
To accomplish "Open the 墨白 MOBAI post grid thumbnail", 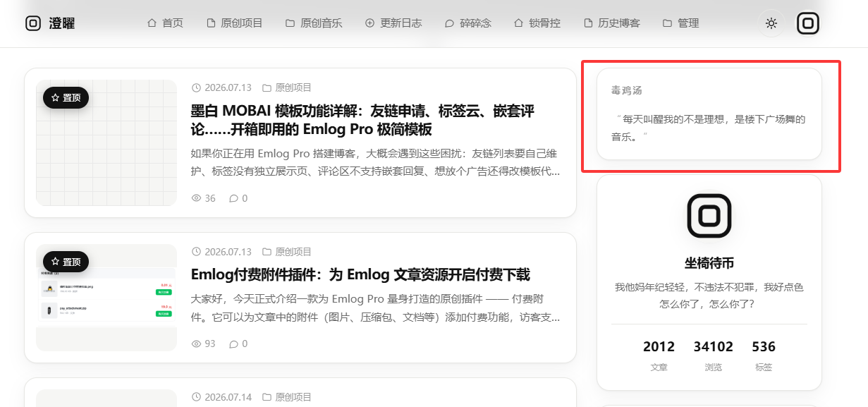I will 106,142.
